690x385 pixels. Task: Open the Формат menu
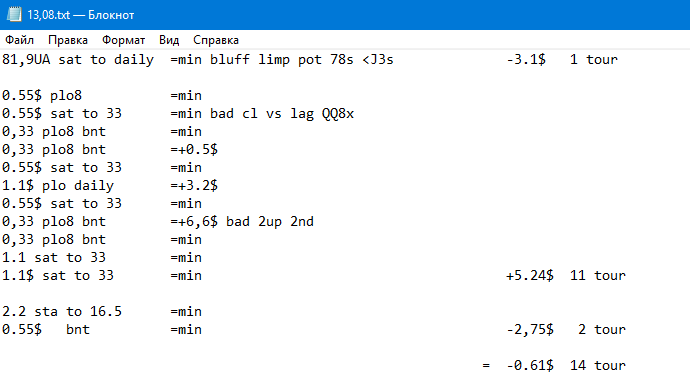pos(123,40)
